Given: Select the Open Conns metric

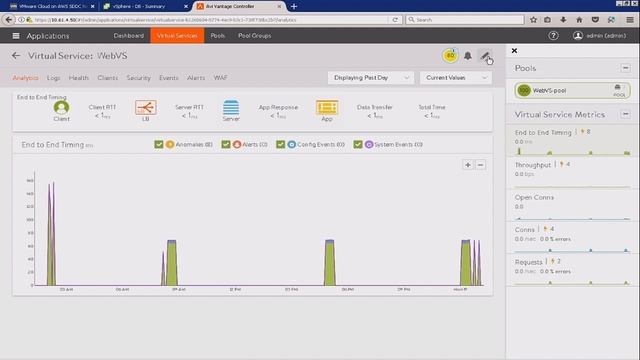Looking at the screenshot, I should (572, 205).
